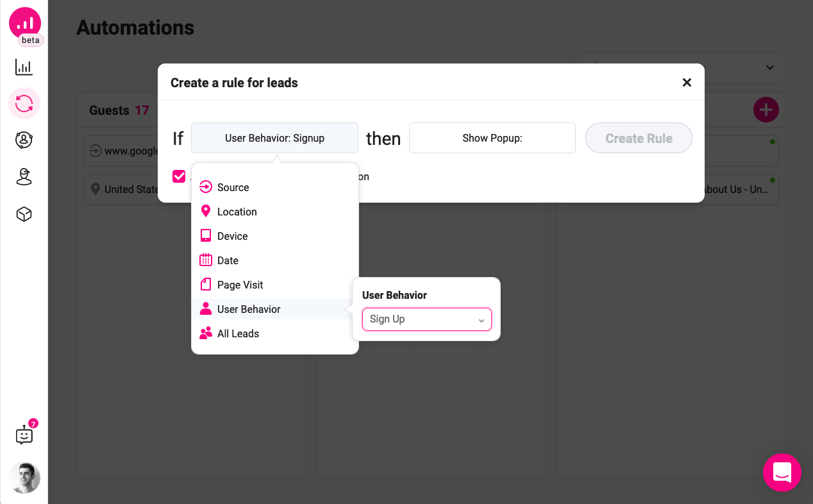813x504 pixels.
Task: Click the www.google source rule card
Action: (121, 151)
